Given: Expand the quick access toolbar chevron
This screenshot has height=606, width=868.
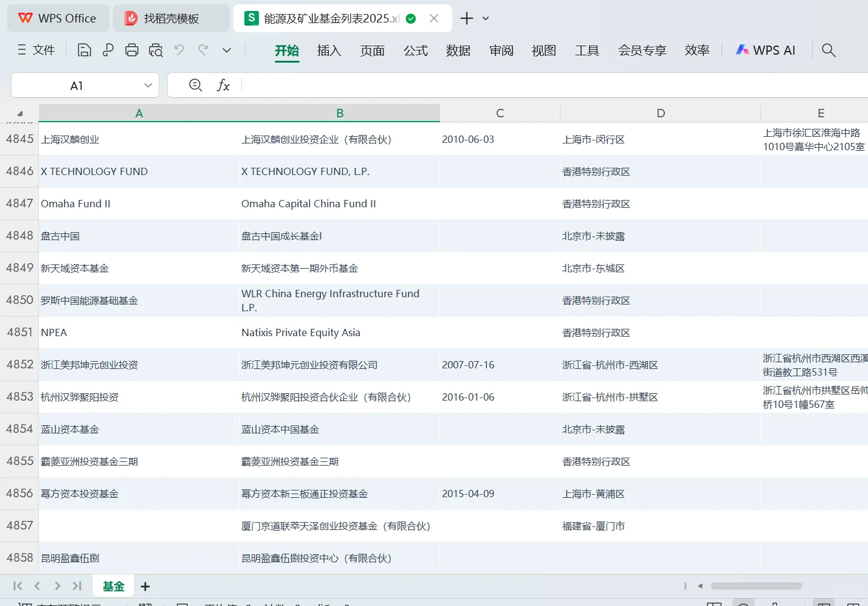Looking at the screenshot, I should (x=226, y=50).
